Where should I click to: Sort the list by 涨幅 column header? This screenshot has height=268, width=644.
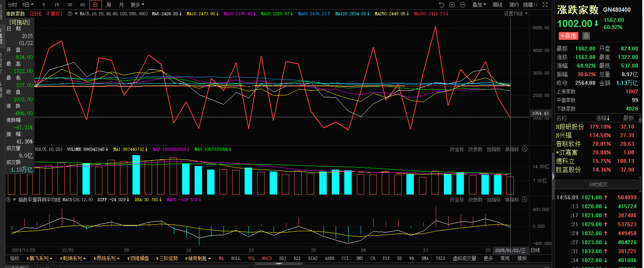click(602, 118)
